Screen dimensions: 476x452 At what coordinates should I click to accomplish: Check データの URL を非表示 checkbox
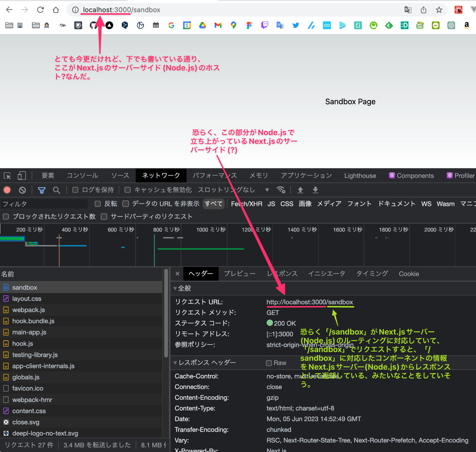coord(125,204)
